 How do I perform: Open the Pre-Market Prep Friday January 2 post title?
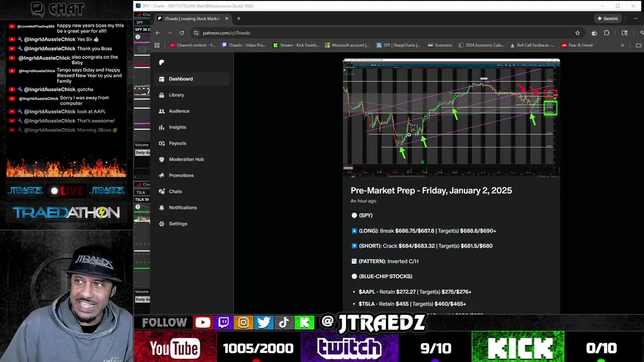point(431,191)
